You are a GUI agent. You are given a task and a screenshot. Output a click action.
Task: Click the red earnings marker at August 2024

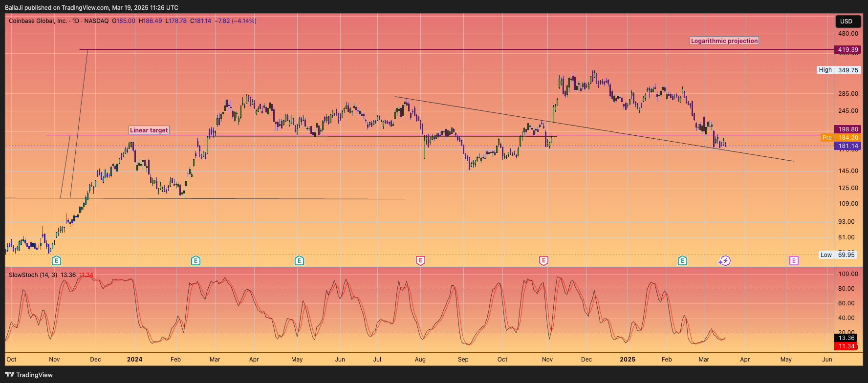(x=420, y=261)
